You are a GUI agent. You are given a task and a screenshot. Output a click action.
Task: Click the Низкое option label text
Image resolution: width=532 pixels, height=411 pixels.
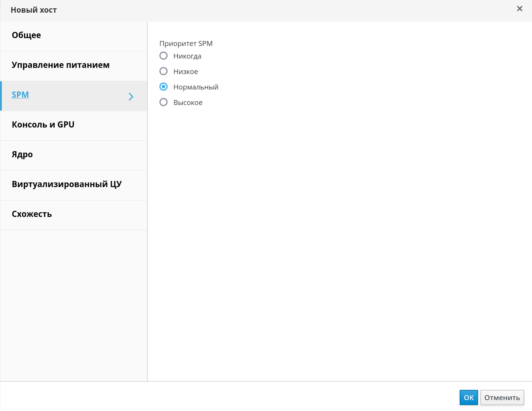185,71
